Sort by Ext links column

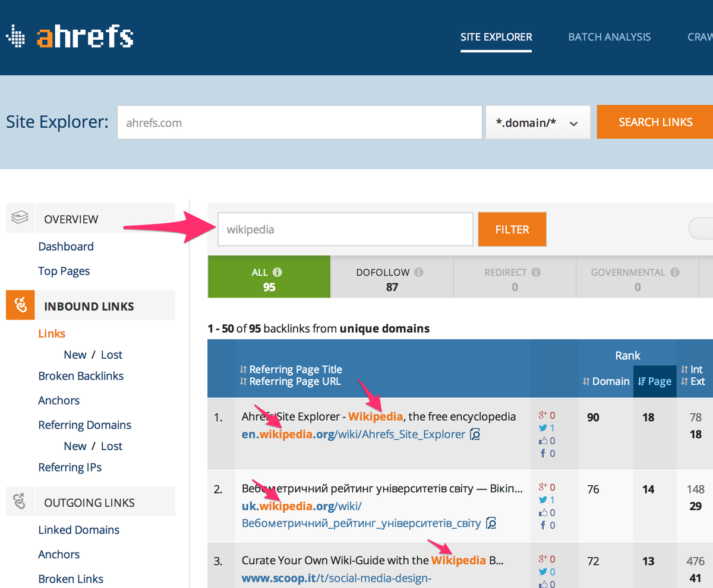coord(693,381)
